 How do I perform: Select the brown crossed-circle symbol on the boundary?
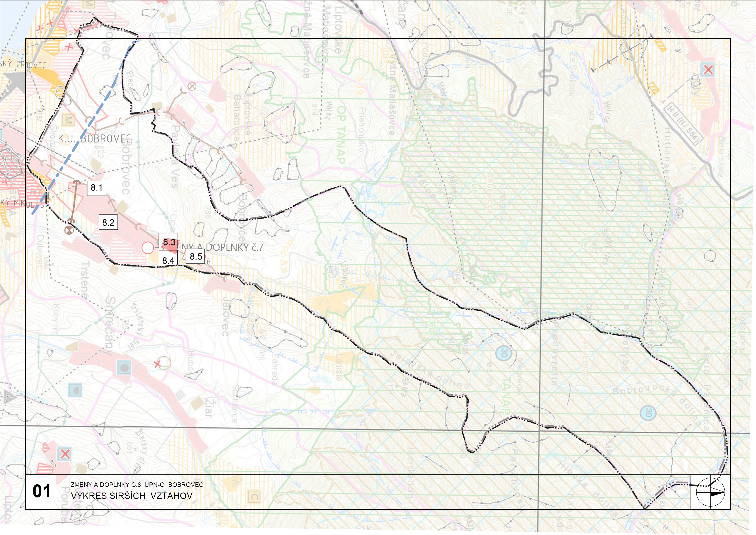click(x=69, y=230)
